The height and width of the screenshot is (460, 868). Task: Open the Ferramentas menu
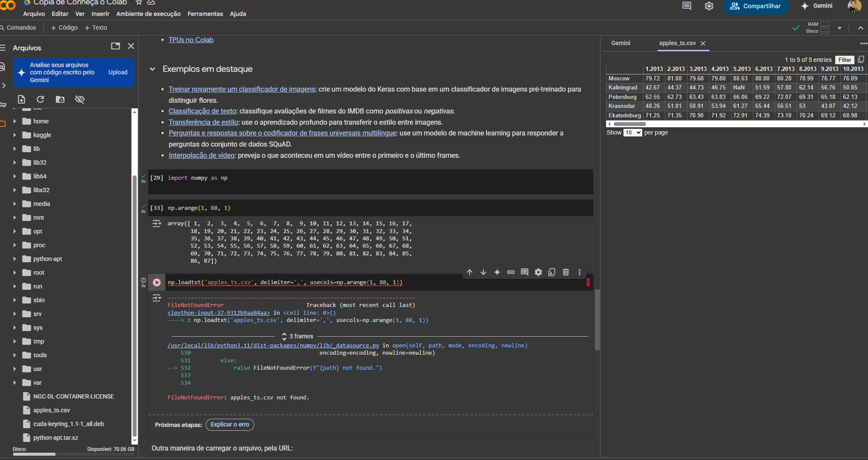pos(205,14)
